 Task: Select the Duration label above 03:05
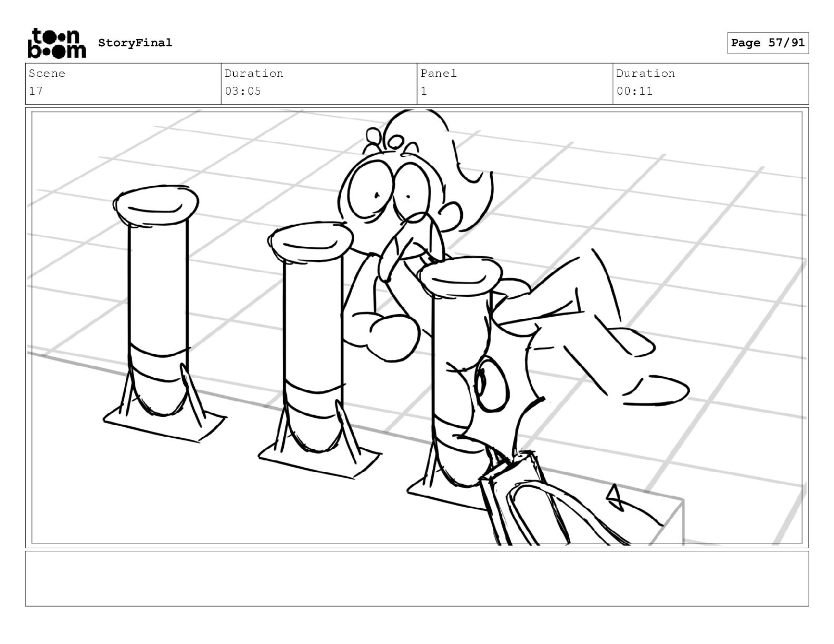click(x=254, y=74)
